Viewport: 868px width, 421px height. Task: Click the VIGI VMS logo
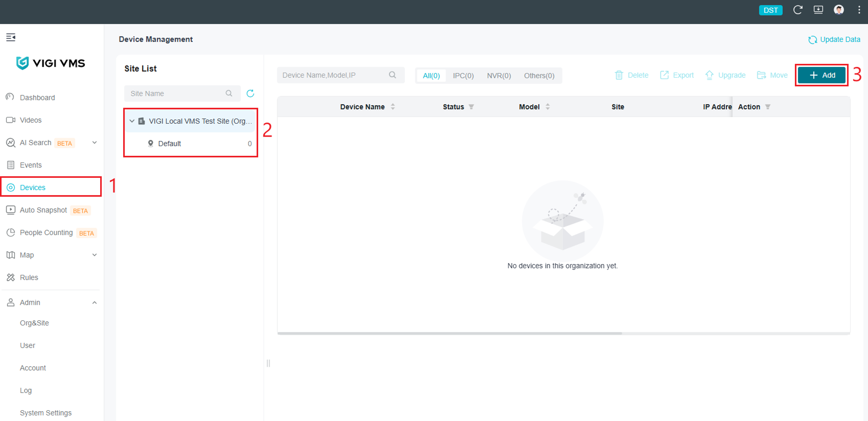(x=50, y=63)
